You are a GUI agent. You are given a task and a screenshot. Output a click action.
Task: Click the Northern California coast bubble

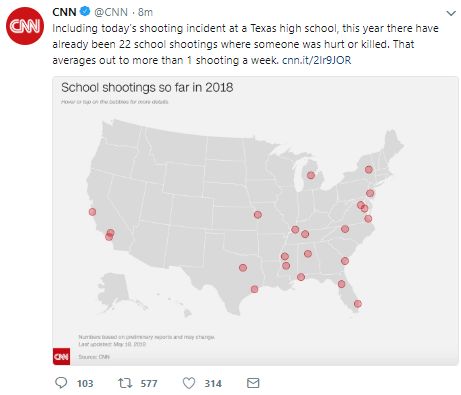[92, 212]
